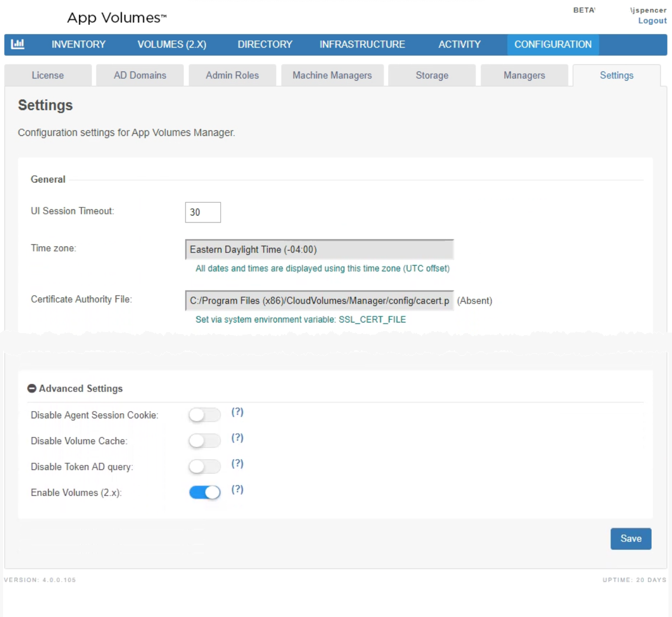
Task: Toggle Disable Volume Cache switch
Action: (204, 441)
